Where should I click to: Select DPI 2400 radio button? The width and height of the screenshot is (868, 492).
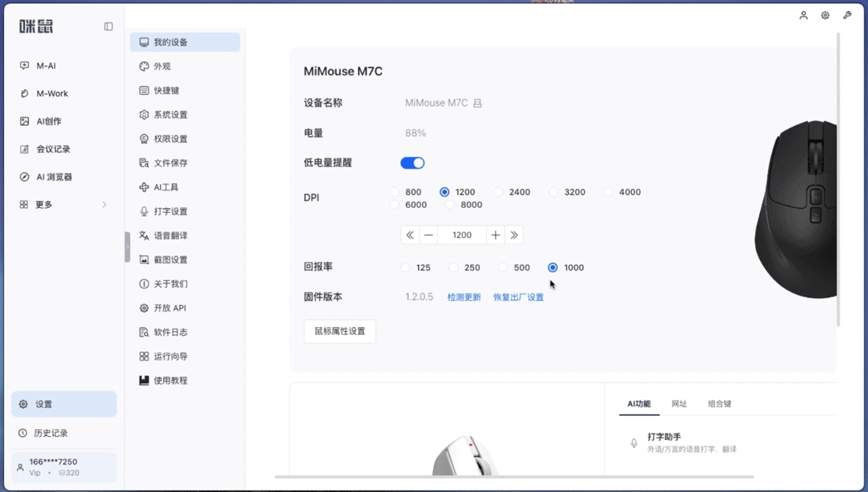click(498, 192)
